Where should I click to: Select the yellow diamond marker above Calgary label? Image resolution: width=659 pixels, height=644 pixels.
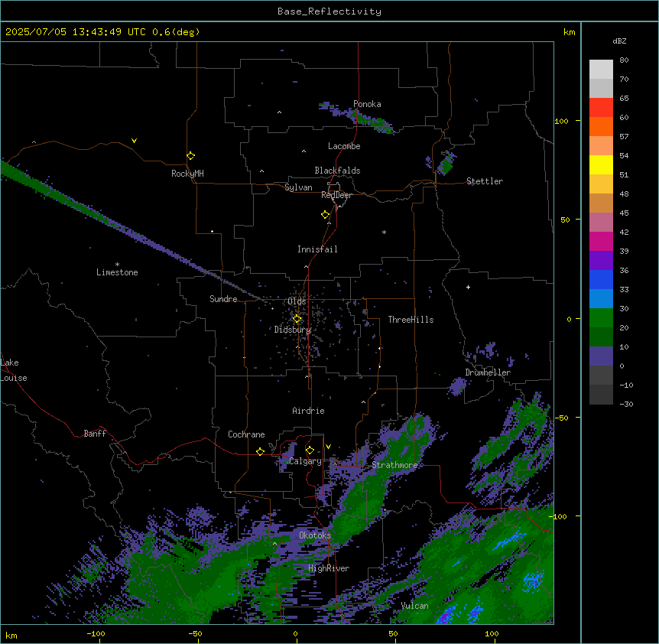(x=310, y=450)
